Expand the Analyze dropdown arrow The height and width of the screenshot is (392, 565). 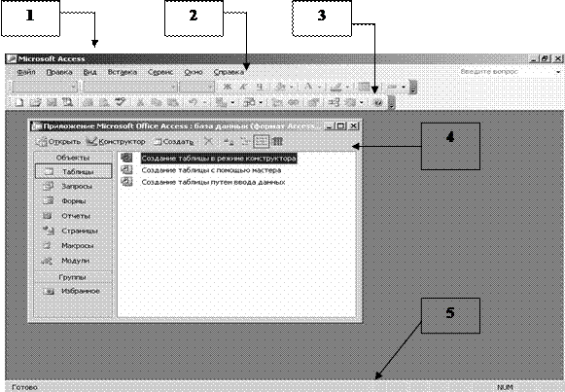(261, 103)
